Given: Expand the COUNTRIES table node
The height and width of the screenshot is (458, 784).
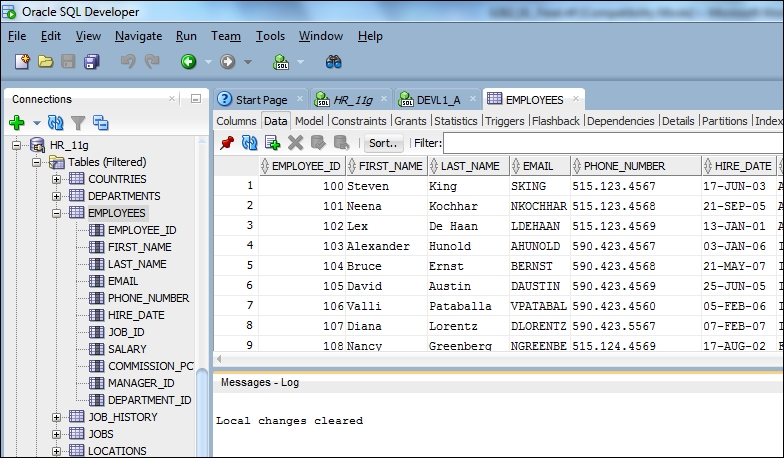Looking at the screenshot, I should pos(56,179).
